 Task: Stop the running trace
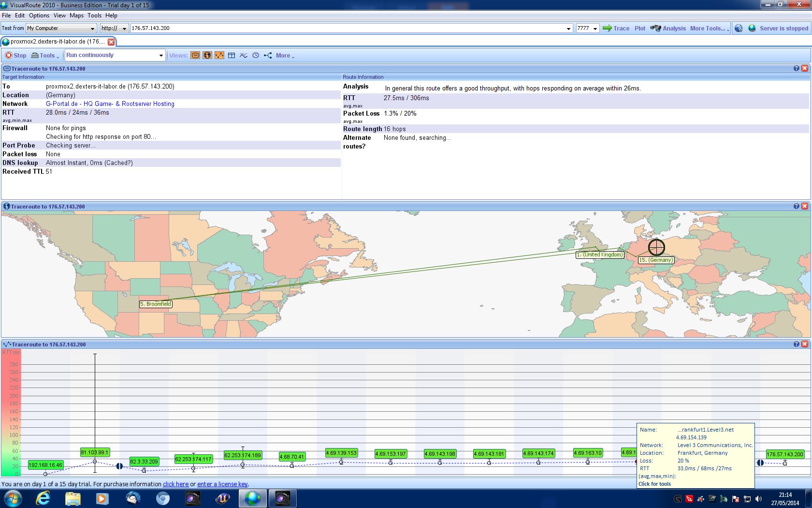click(15, 56)
